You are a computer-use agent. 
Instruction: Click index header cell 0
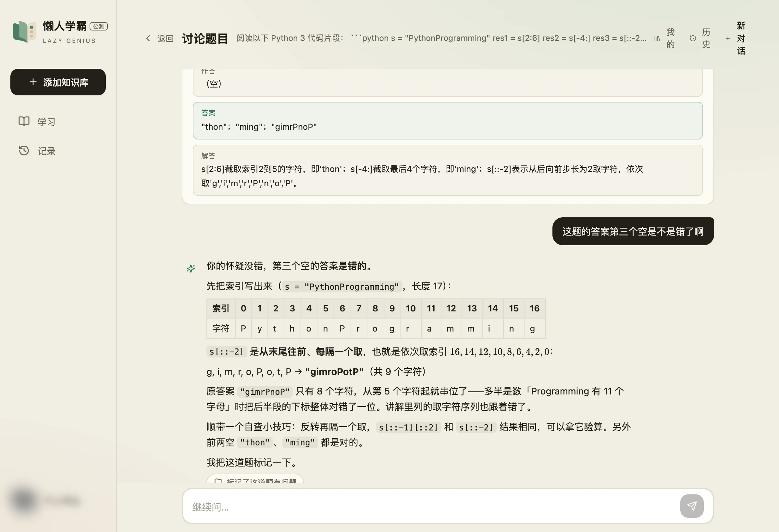[x=243, y=308]
